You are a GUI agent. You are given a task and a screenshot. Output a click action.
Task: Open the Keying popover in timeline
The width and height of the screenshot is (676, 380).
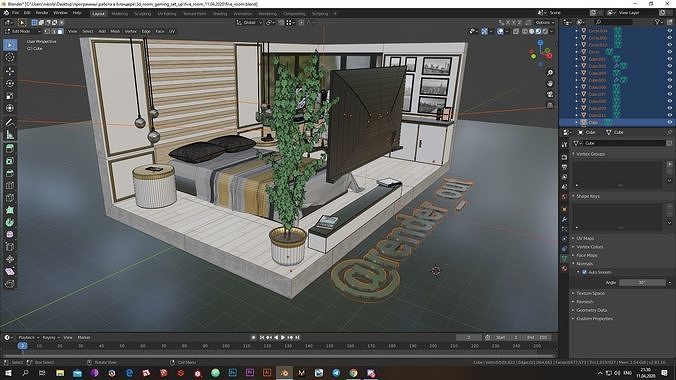pos(50,338)
